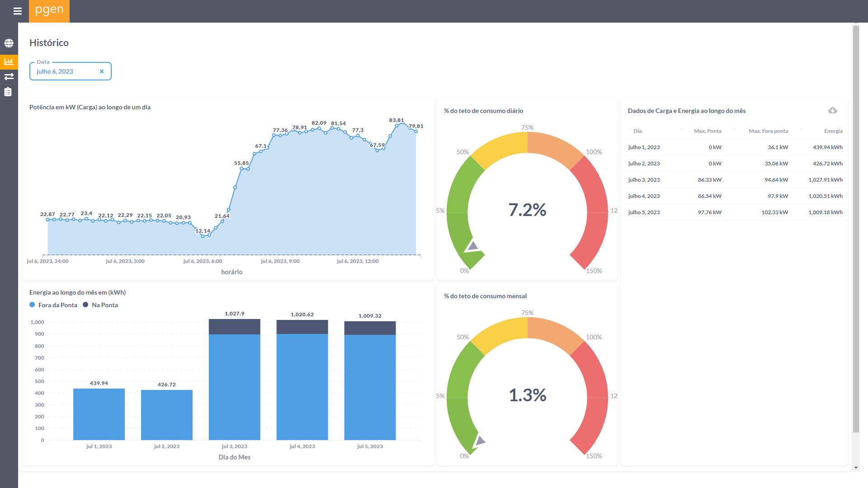868x488 pixels.
Task: Open the transfer arrows sidebar icon
Action: point(9,76)
